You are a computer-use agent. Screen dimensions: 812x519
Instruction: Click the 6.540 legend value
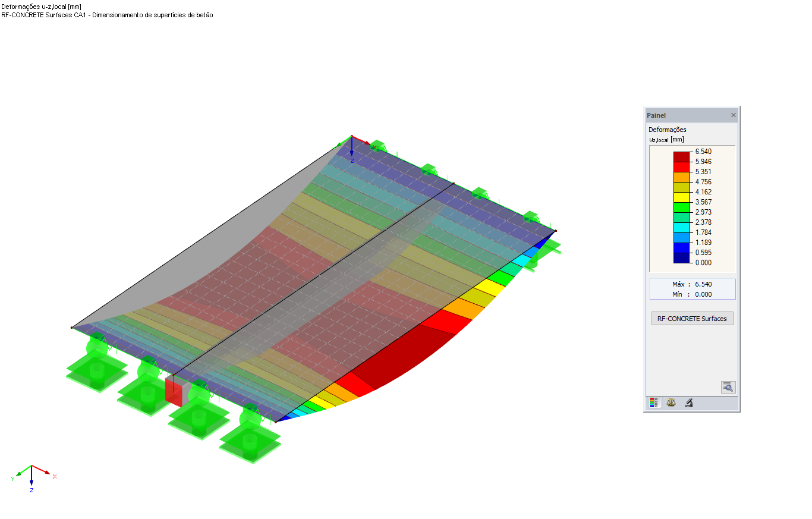click(703, 152)
